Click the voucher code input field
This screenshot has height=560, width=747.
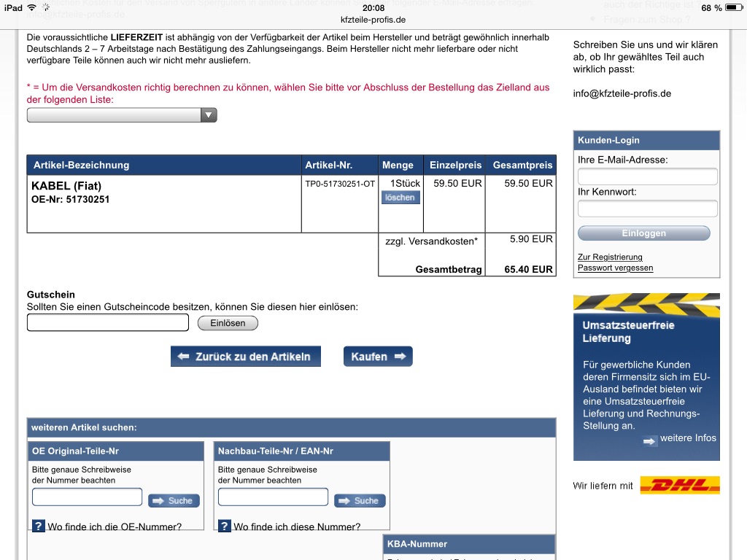(108, 322)
